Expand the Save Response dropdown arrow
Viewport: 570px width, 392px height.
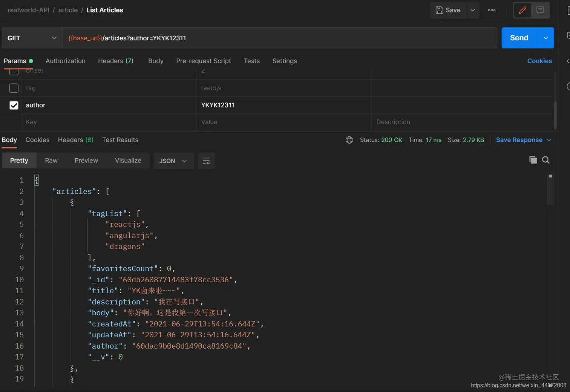click(x=549, y=140)
